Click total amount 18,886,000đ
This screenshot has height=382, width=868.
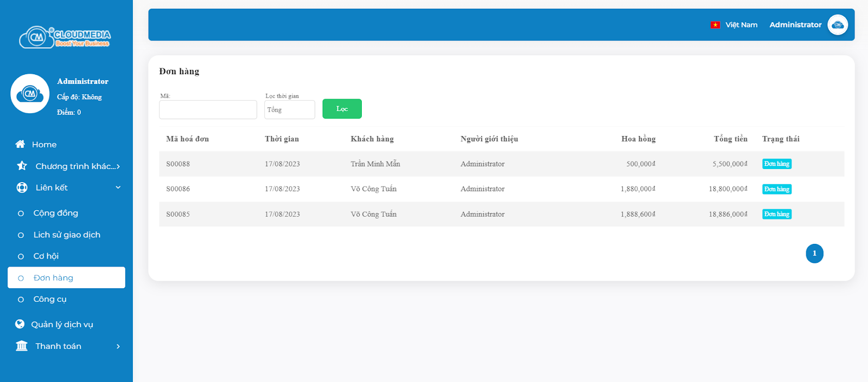[728, 214]
